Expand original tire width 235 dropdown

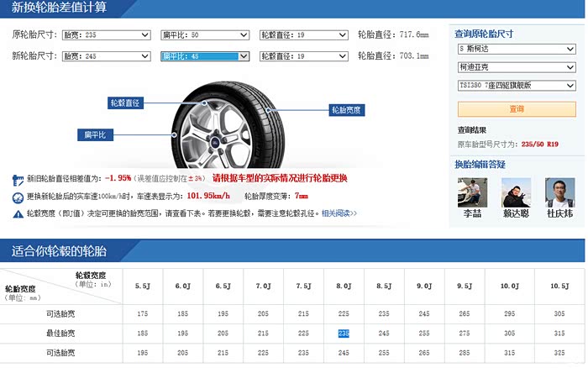click(107, 35)
